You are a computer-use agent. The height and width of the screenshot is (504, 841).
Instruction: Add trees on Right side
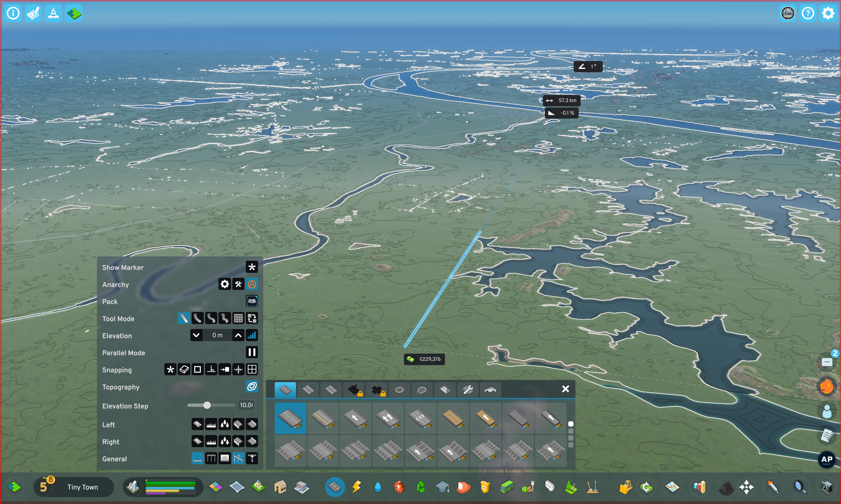(224, 441)
